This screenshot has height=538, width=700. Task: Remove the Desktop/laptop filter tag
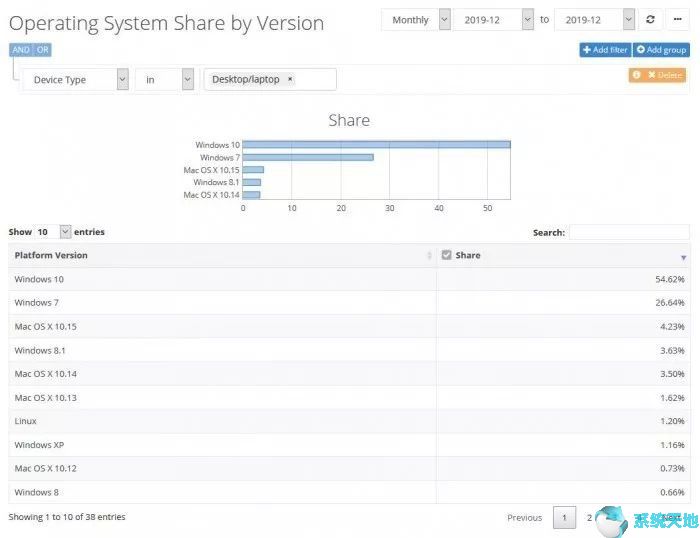pyautogui.click(x=290, y=79)
